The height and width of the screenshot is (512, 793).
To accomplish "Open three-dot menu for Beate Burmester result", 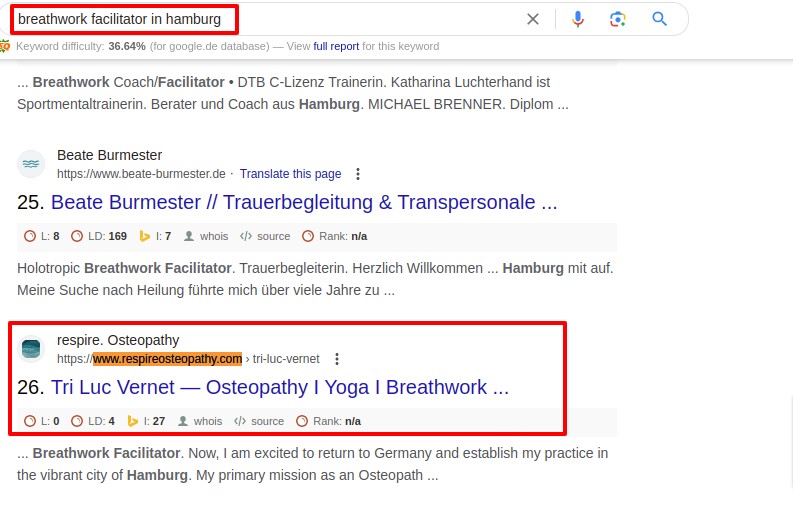I will tap(358, 174).
